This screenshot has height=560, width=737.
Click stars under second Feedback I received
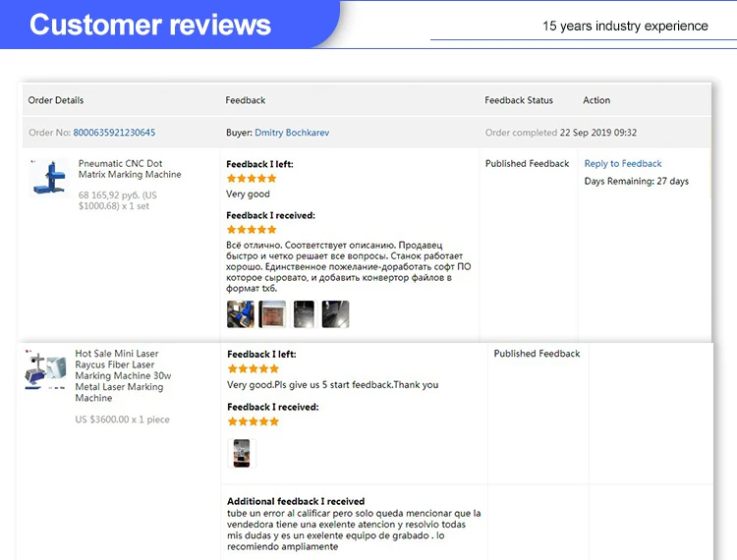(254, 421)
